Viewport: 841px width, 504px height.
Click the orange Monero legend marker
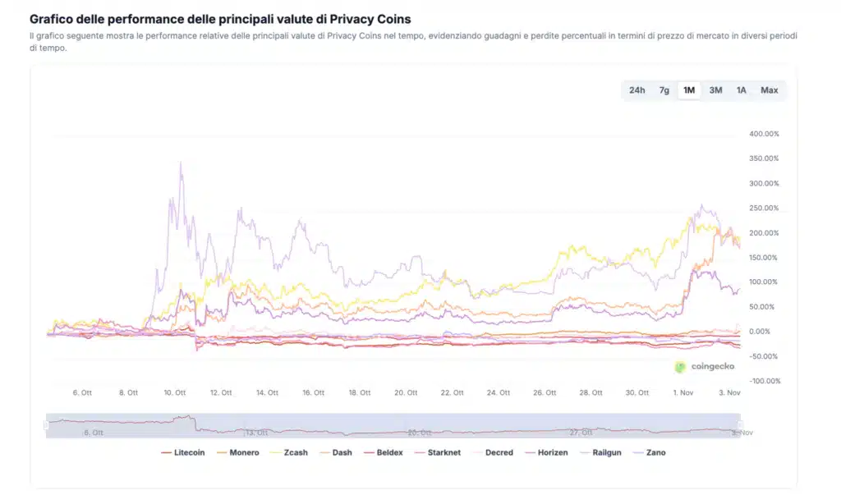click(222, 452)
